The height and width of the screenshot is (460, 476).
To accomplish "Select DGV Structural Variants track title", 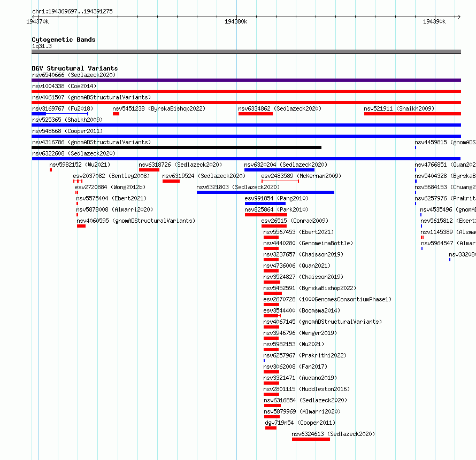I will 75,68.
